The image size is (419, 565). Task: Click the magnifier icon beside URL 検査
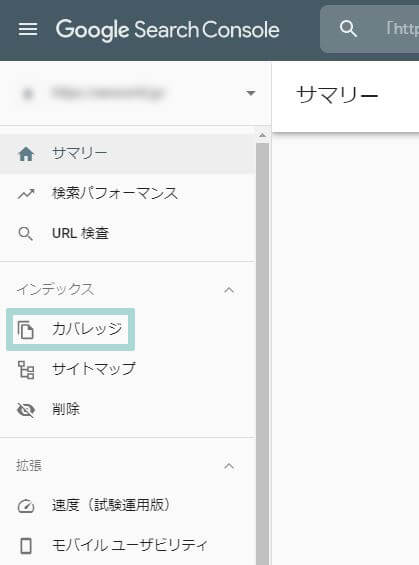(x=26, y=234)
